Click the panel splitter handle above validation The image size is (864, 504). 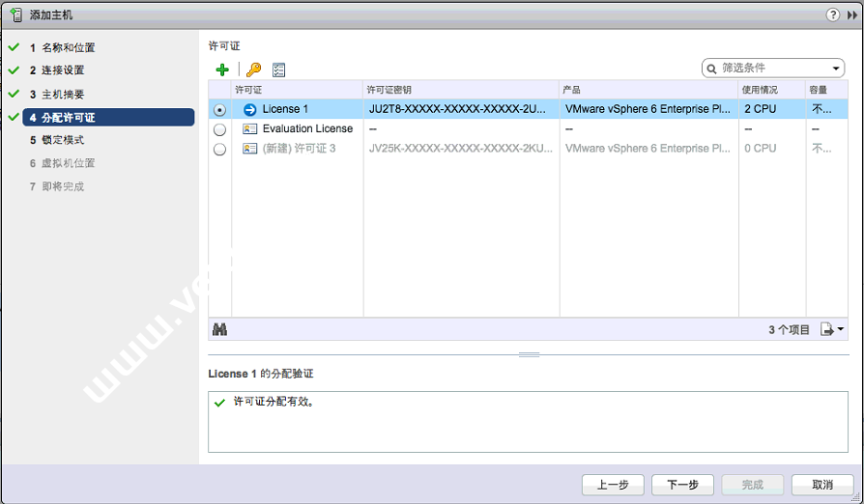[x=529, y=355]
